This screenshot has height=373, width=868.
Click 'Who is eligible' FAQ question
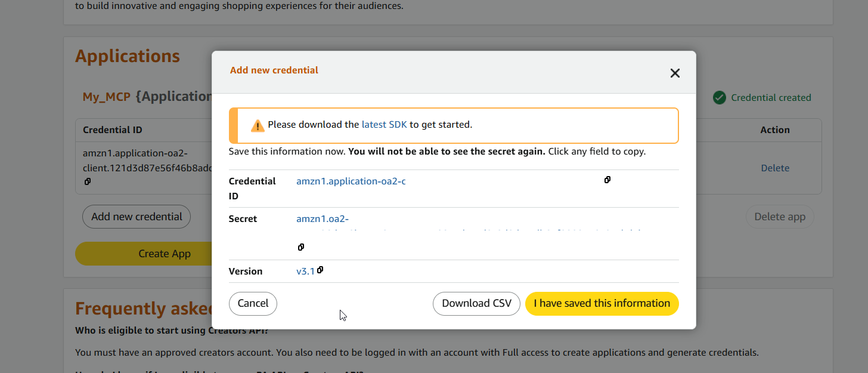tap(172, 330)
